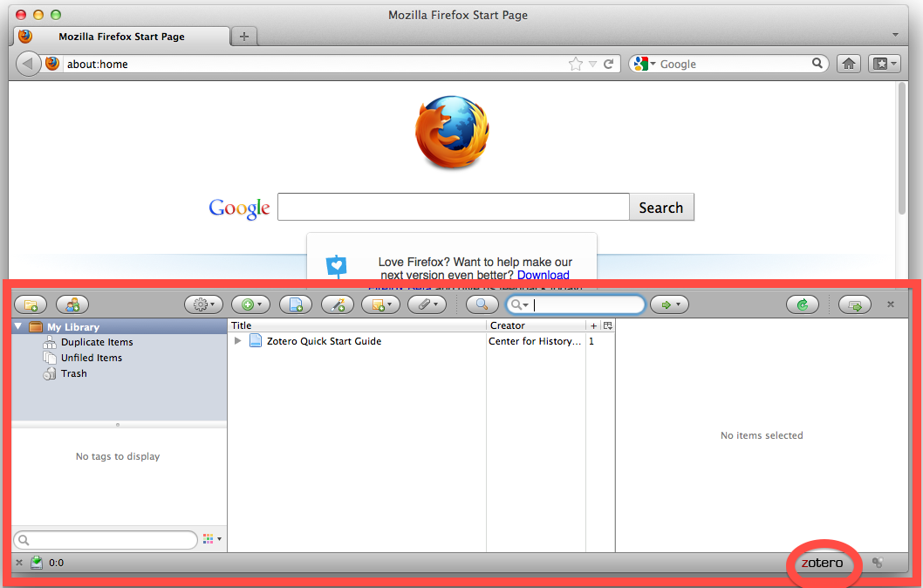The image size is (923, 588).
Task: Click the Search button
Action: tap(661, 207)
